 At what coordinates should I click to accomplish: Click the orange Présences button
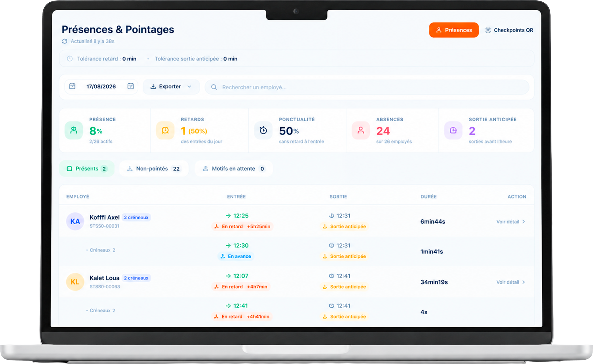click(454, 30)
